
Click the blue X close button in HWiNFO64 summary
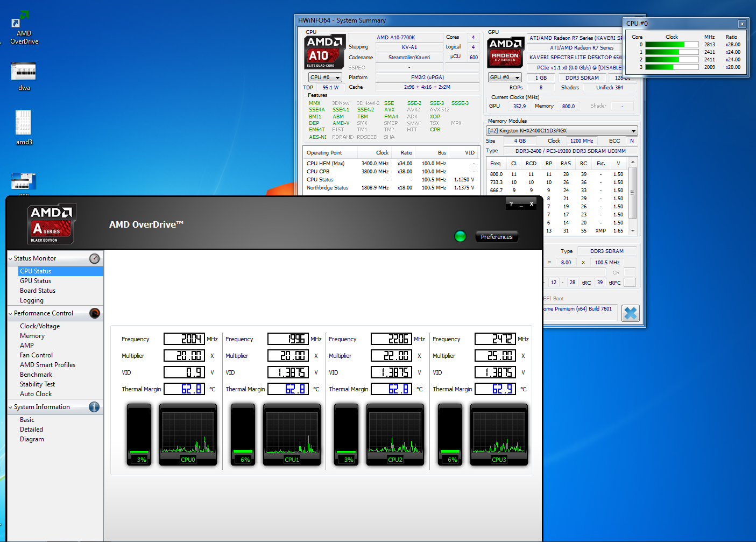(x=631, y=313)
